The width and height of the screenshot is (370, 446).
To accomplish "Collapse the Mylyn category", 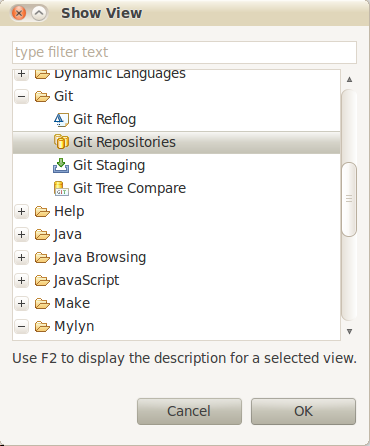I will coord(22,327).
